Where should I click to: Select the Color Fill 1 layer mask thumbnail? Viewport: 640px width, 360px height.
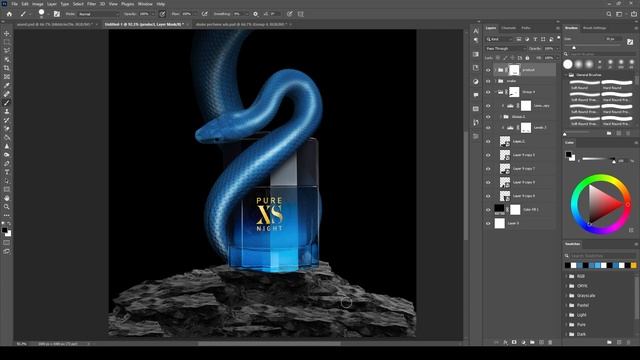pos(515,210)
